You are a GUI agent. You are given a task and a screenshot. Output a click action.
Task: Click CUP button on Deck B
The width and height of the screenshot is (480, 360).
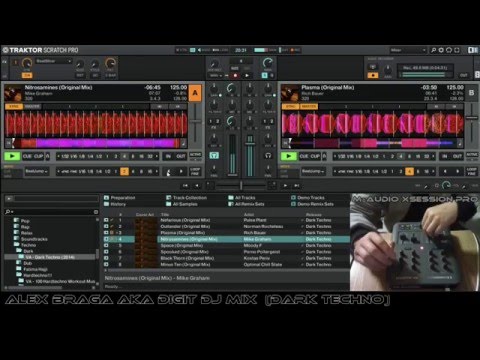[x=315, y=156]
